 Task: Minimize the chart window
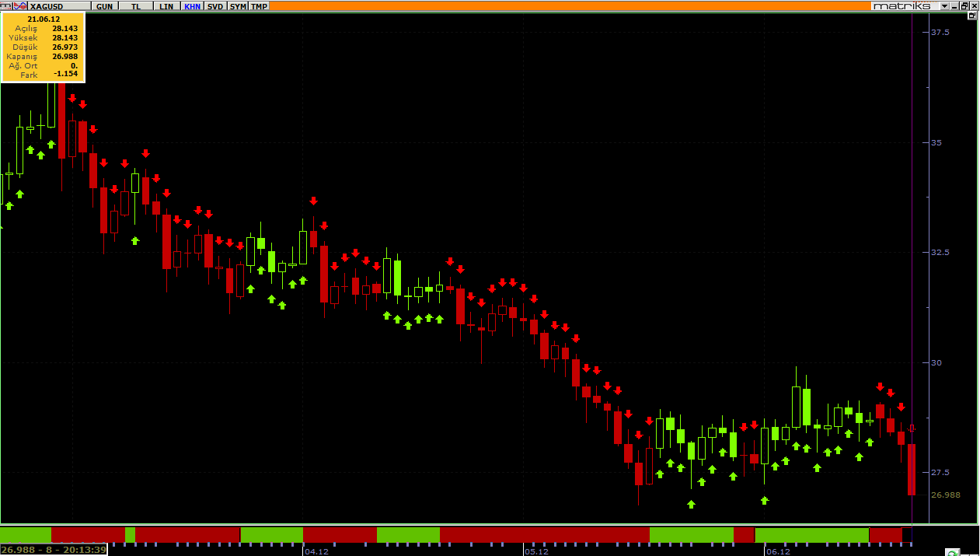(x=954, y=6)
